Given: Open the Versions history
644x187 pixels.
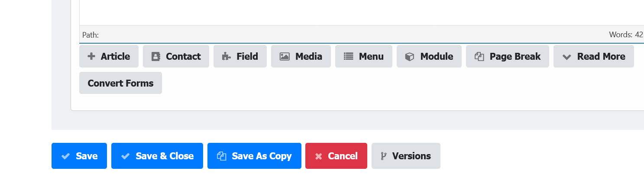Looking at the screenshot, I should pyautogui.click(x=406, y=156).
